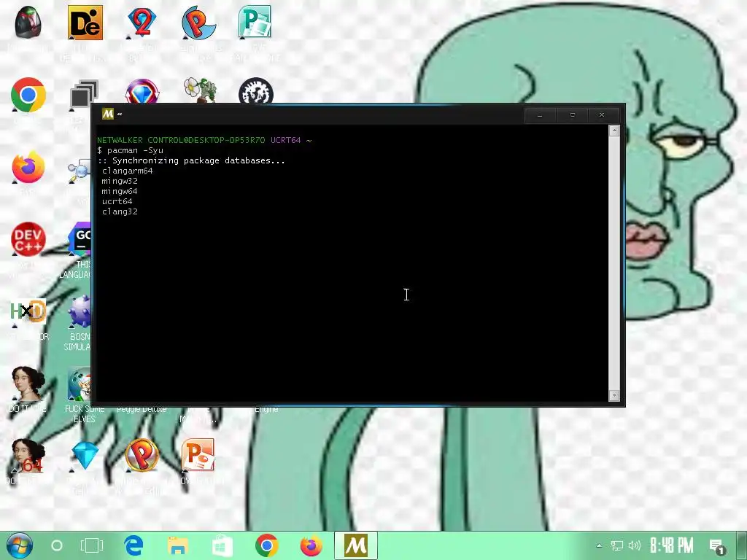Launch the Chrome desktop shortcut
Image resolution: width=747 pixels, height=560 pixels.
point(28,94)
